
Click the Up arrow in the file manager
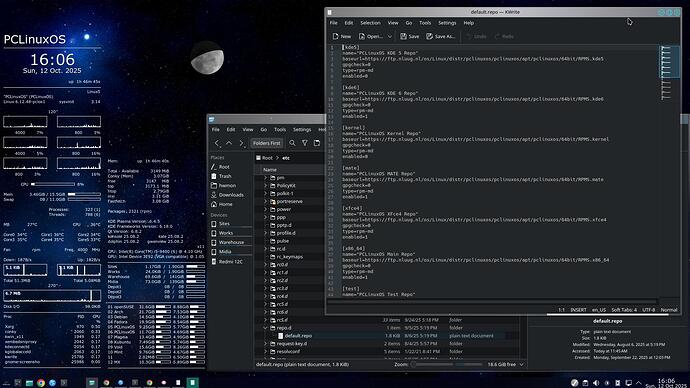[x=229, y=143]
